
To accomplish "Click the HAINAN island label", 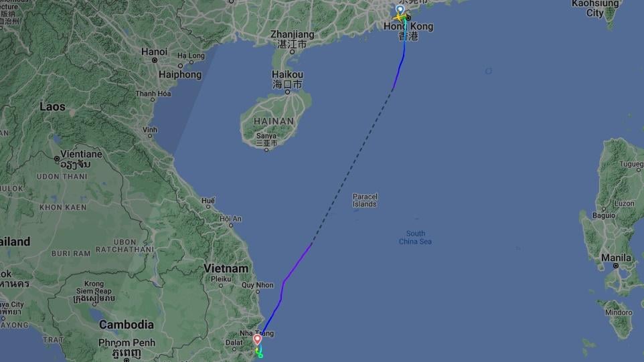I will 274,121.
